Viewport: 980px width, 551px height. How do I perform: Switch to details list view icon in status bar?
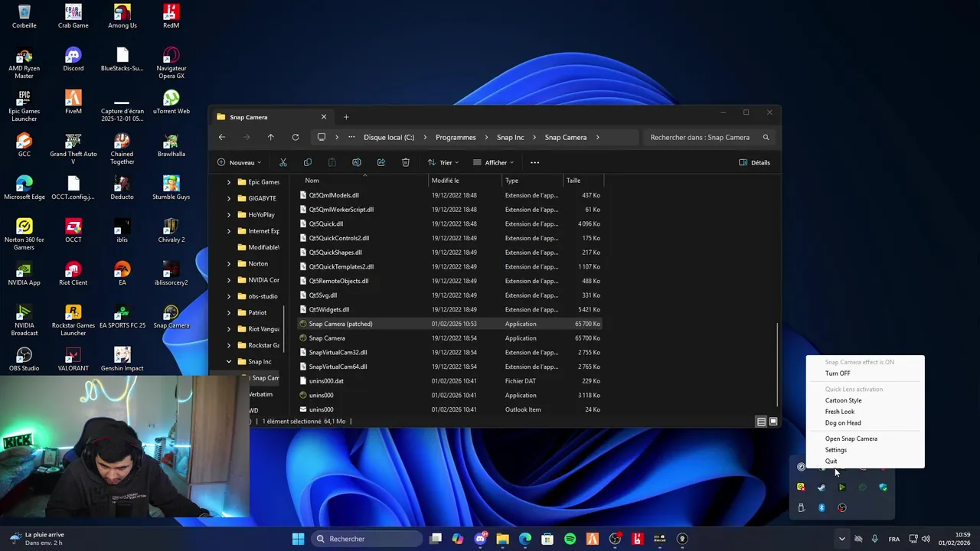(x=761, y=422)
